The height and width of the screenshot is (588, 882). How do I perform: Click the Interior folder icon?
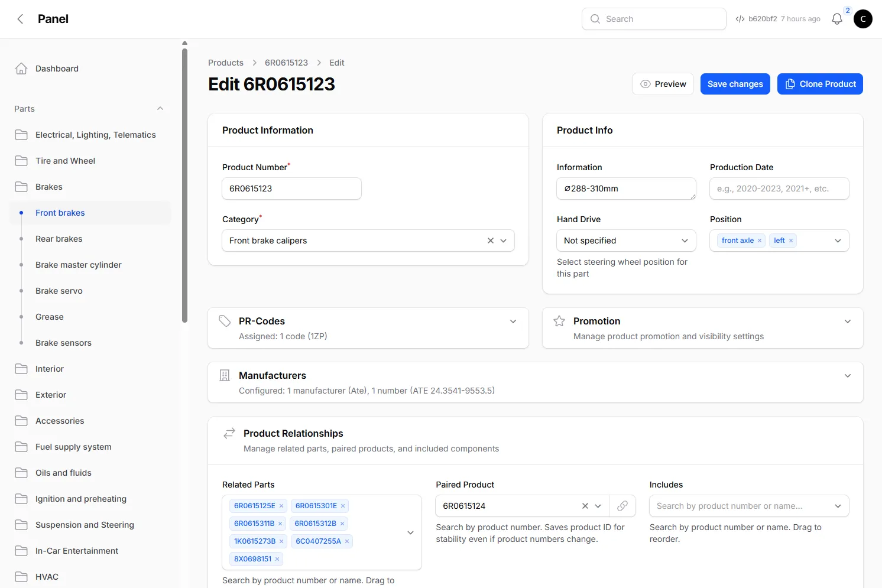21,369
